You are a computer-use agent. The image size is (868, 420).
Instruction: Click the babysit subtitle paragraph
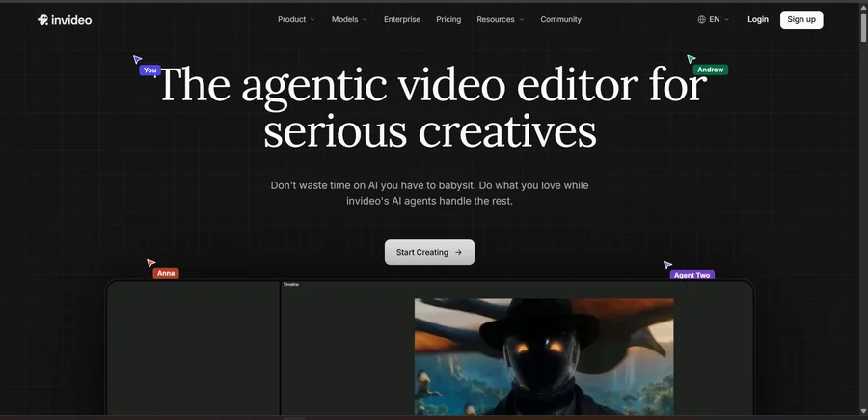pos(429,193)
